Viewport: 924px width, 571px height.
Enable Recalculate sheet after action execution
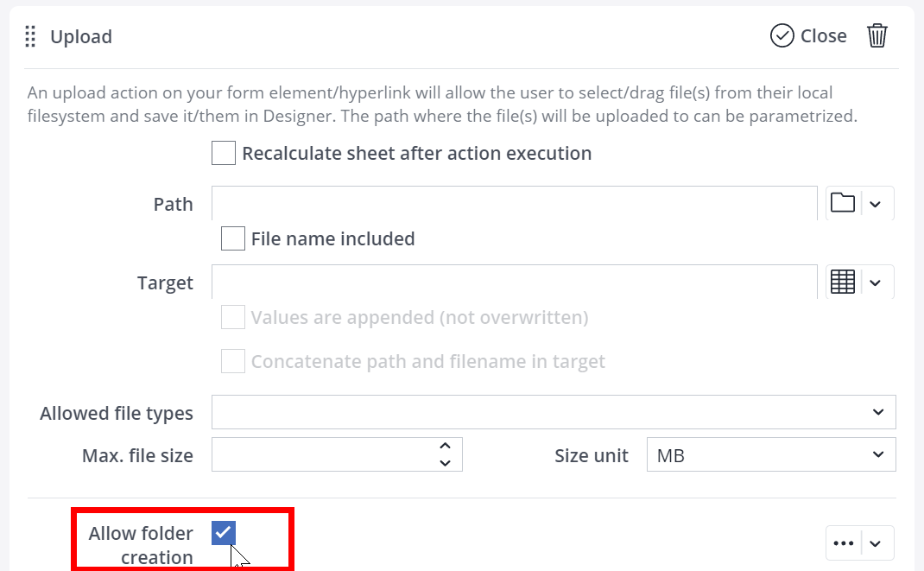[224, 154]
